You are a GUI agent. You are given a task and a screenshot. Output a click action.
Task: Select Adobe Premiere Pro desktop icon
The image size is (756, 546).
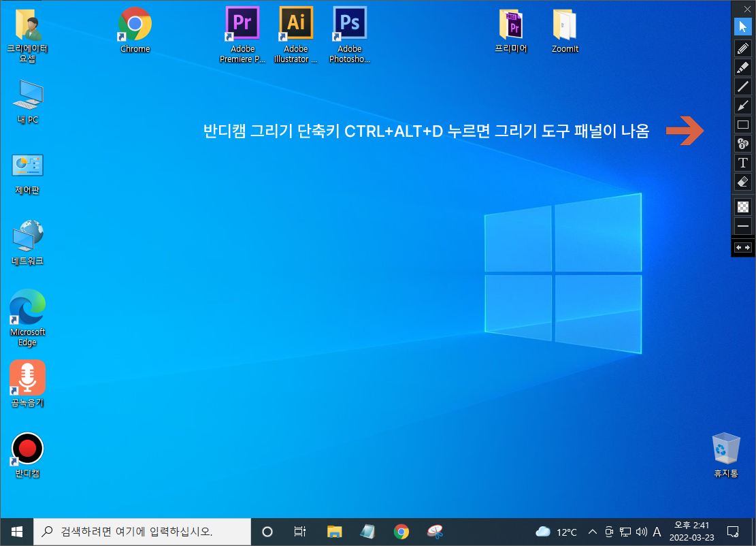(242, 35)
